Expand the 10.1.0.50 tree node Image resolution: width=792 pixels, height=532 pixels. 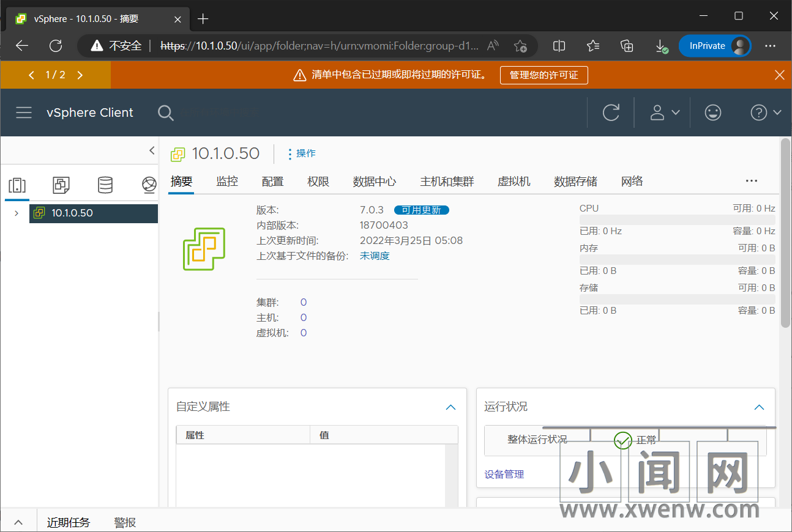[x=17, y=213]
